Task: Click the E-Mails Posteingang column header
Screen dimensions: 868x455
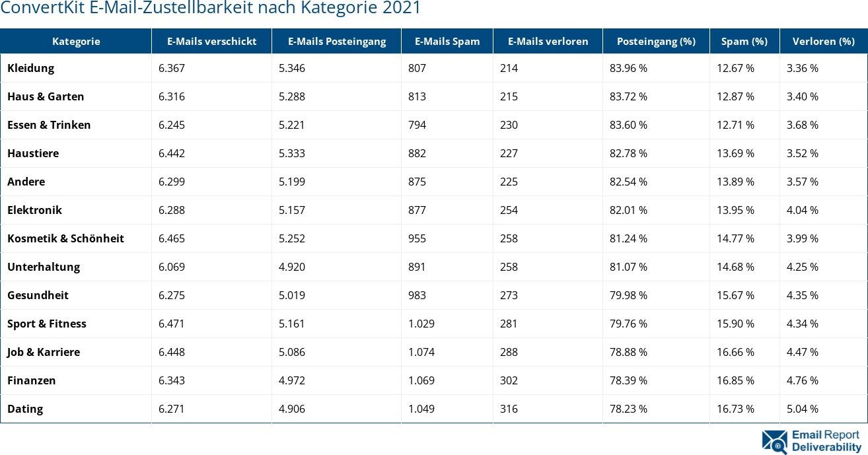Action: click(337, 41)
